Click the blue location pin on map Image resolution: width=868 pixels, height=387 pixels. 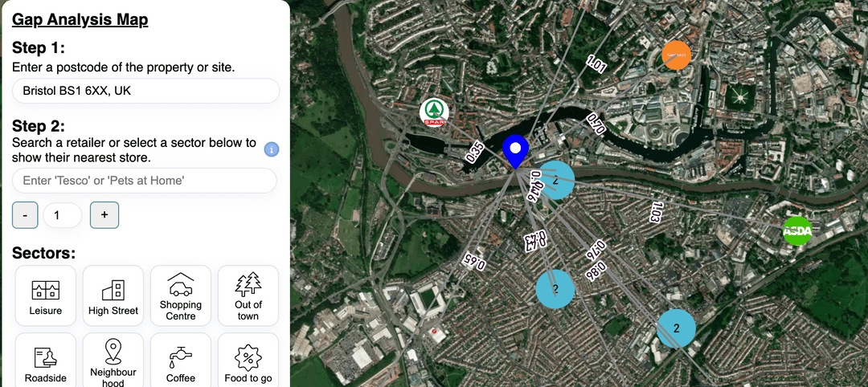(x=516, y=152)
